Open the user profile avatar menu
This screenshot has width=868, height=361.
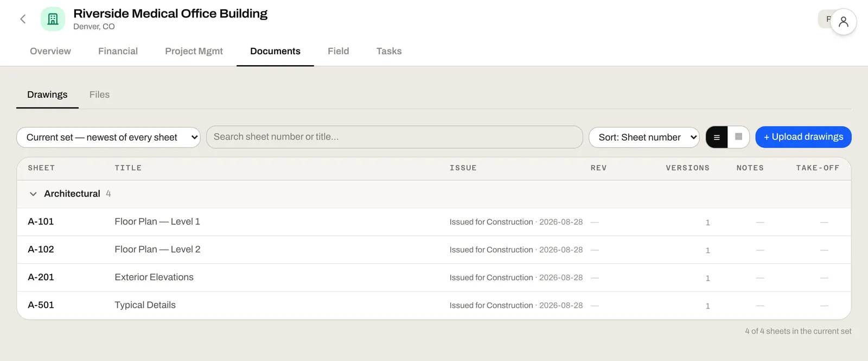(x=843, y=22)
